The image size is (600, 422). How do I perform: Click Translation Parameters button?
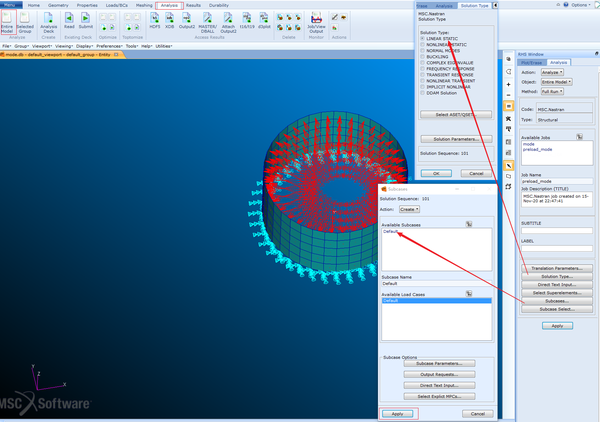pos(557,268)
